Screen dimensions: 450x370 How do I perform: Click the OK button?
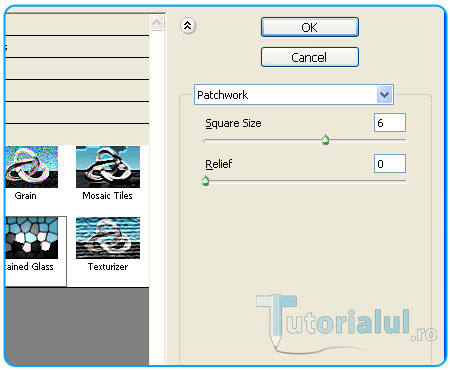[x=310, y=27]
